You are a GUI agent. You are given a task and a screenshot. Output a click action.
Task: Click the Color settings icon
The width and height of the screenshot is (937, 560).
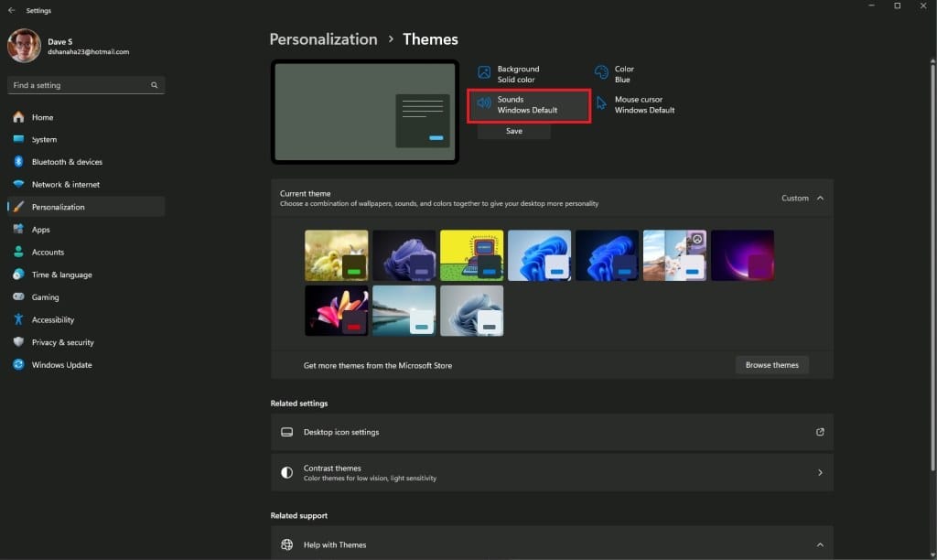(601, 73)
